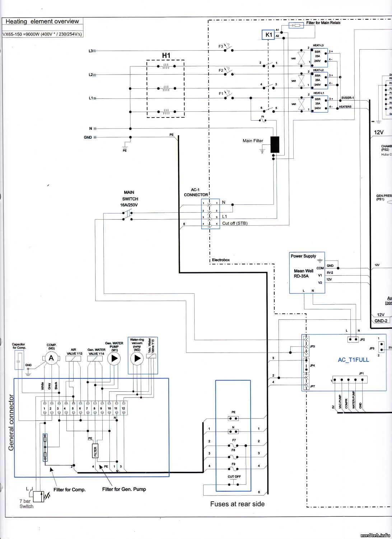Click the HEAT-L1 SSR relay block
The image size is (392, 539).
click(x=319, y=104)
